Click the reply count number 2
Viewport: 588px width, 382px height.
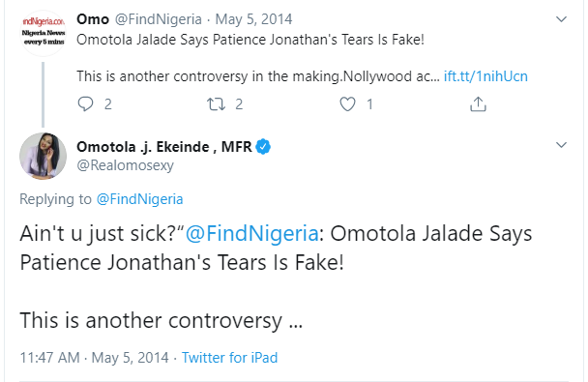tap(108, 104)
